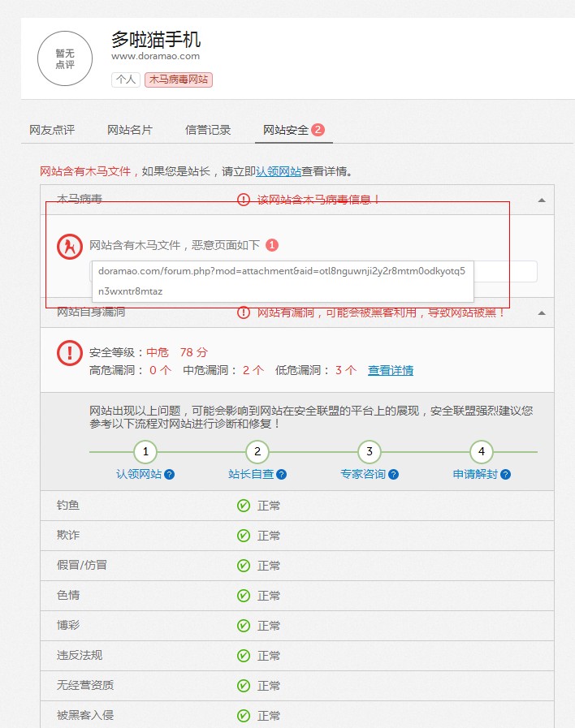Click warning icon beside 网站有漏洞 message
The image size is (575, 728).
[x=244, y=312]
